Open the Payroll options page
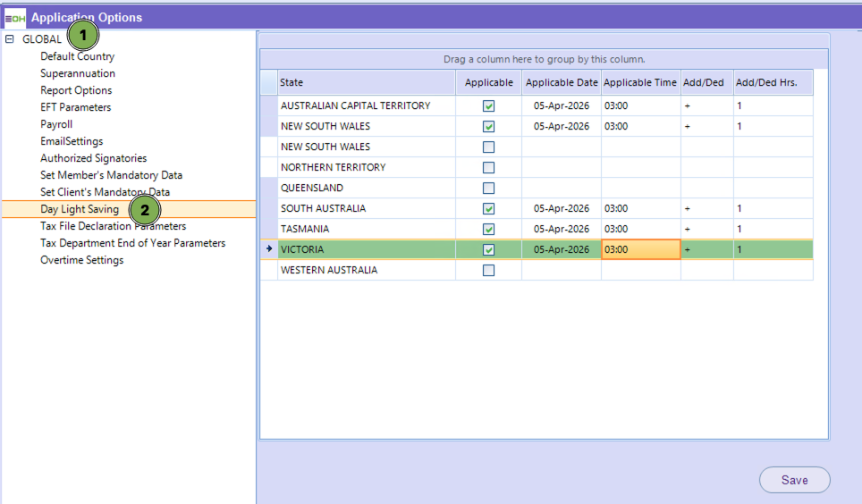The width and height of the screenshot is (862, 504). click(x=56, y=124)
